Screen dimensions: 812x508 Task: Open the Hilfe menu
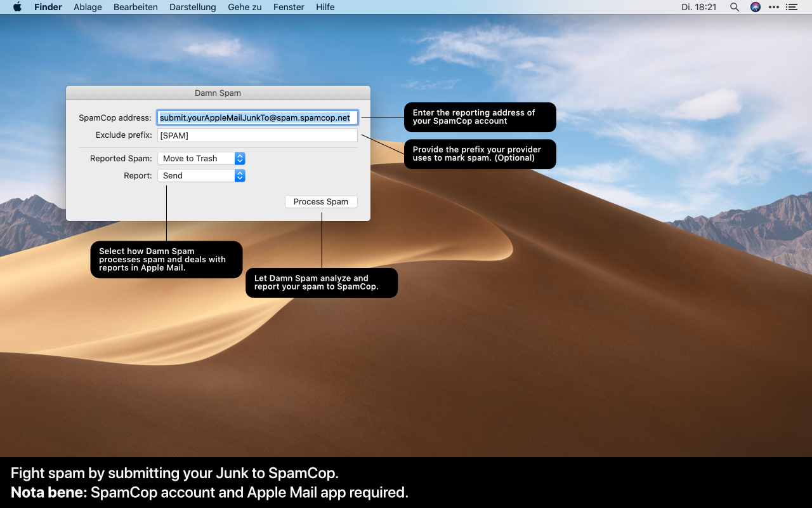tap(325, 7)
